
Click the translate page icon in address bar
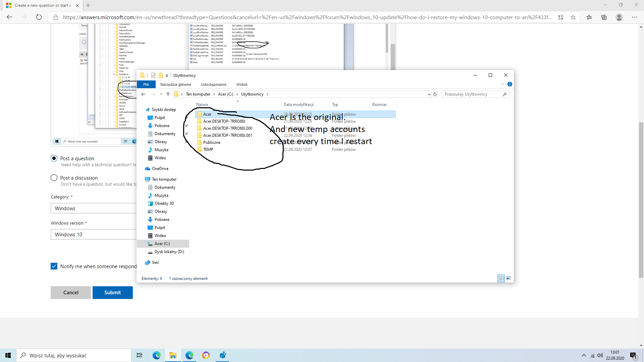pyautogui.click(x=560, y=17)
